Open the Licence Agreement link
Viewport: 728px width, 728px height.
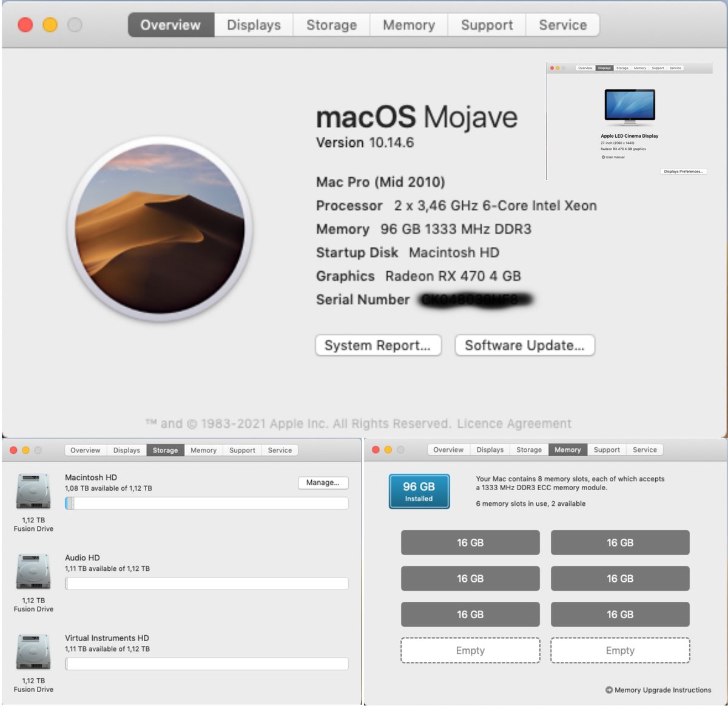tap(514, 423)
